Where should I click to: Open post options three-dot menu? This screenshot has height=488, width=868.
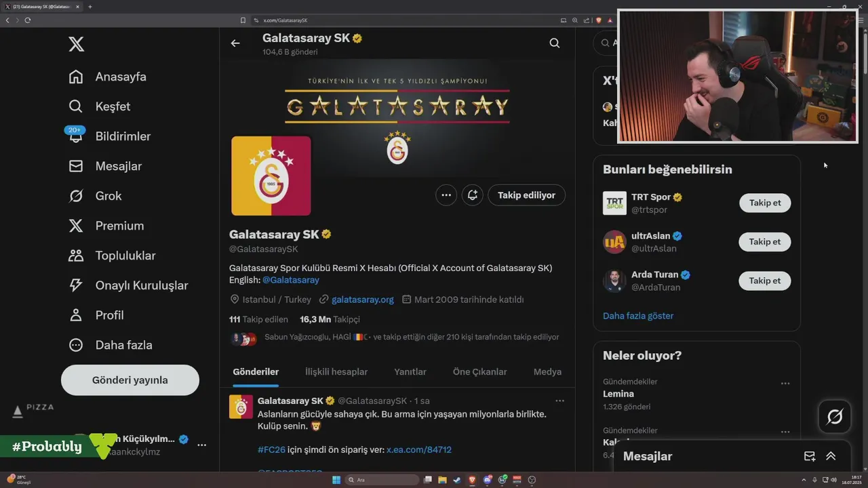(559, 401)
